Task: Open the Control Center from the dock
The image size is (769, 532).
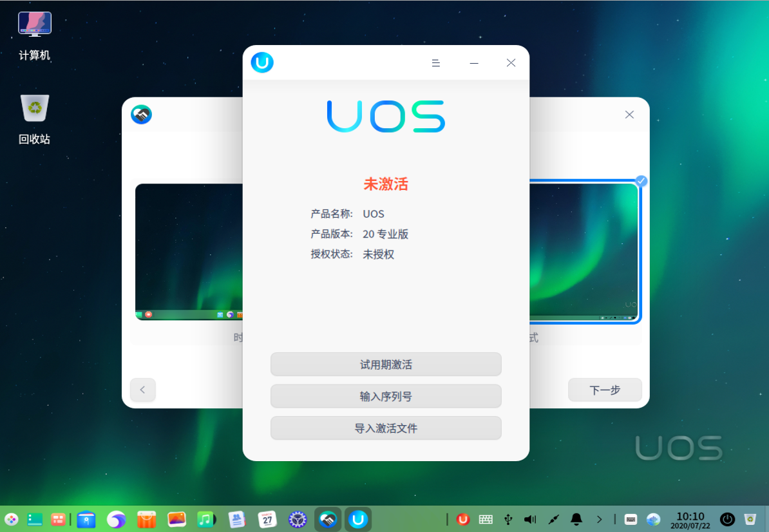Action: pyautogui.click(x=298, y=519)
